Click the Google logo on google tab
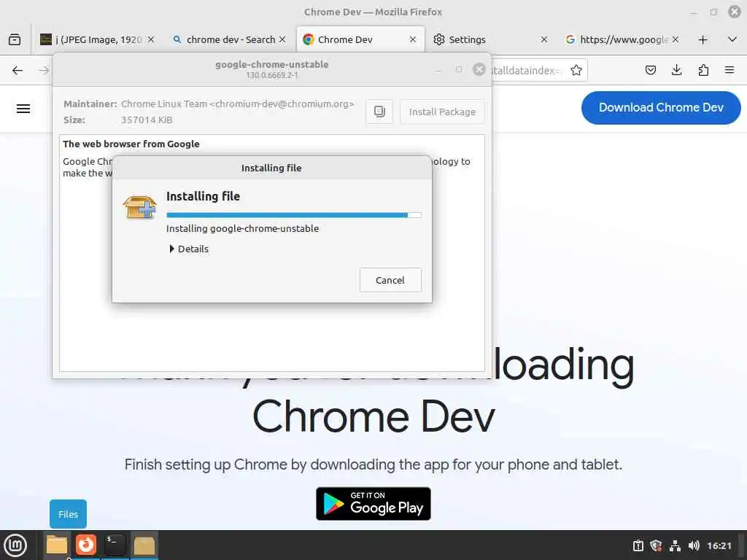The height and width of the screenshot is (560, 747). pos(570,39)
